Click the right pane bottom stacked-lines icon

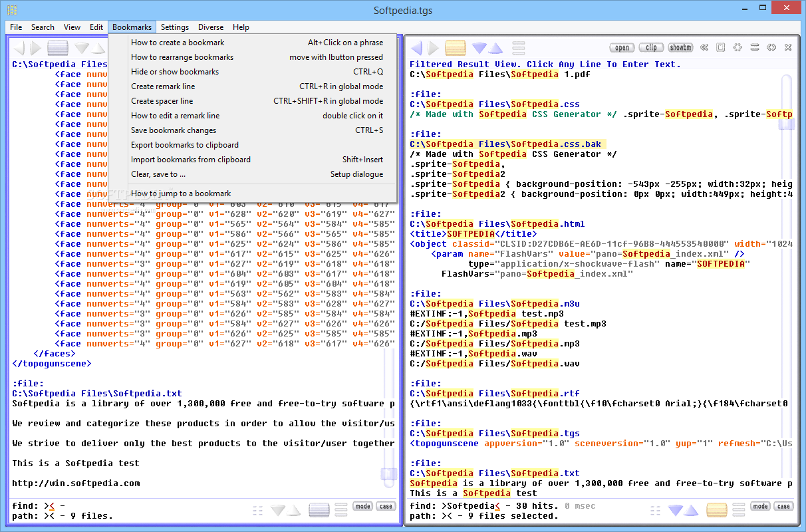tap(739, 510)
